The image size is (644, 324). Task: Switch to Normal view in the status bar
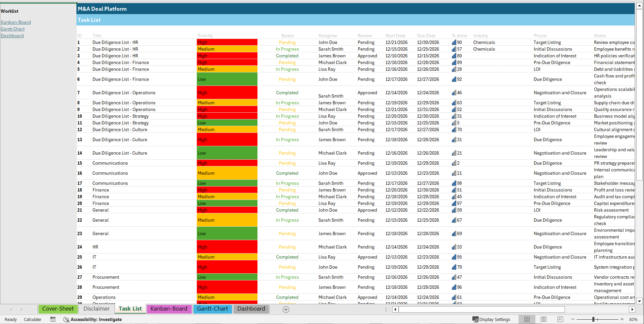click(x=527, y=319)
